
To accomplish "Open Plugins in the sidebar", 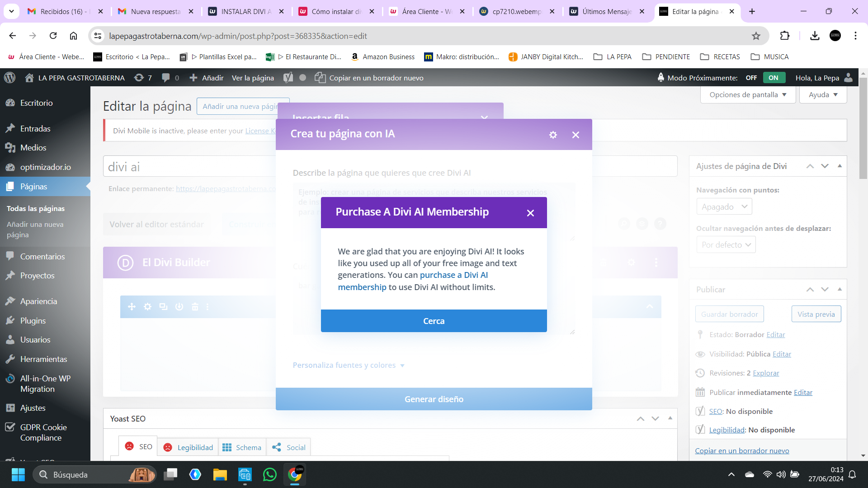I will coord(33,321).
